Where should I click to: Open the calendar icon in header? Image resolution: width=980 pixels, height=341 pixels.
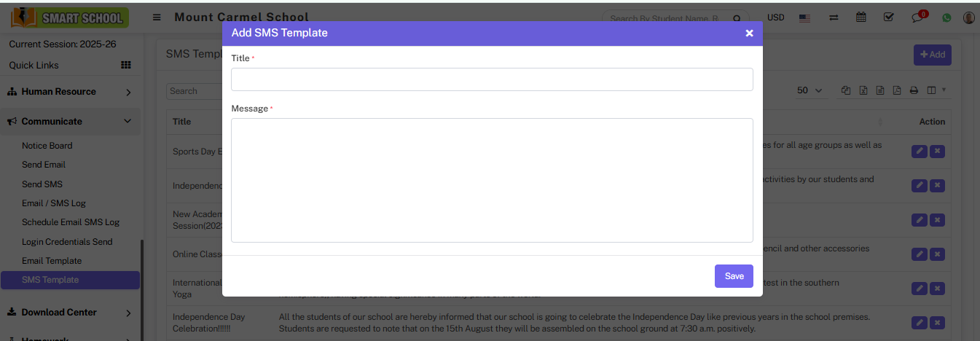click(861, 17)
